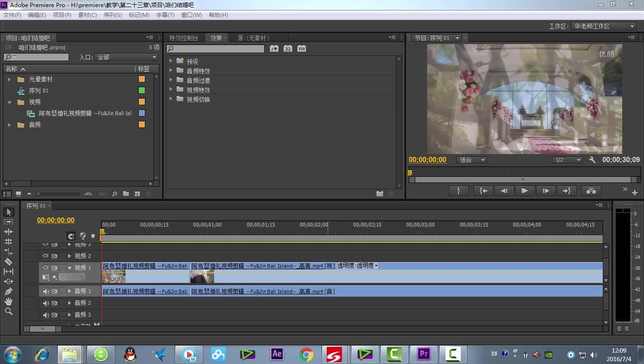Open 入口 全部 dropdown
644x364 pixels.
coord(126,57)
